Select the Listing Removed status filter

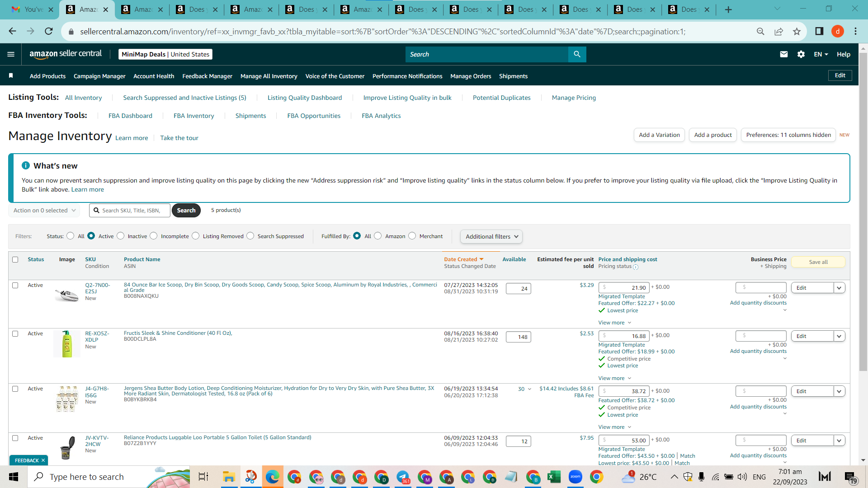point(195,236)
